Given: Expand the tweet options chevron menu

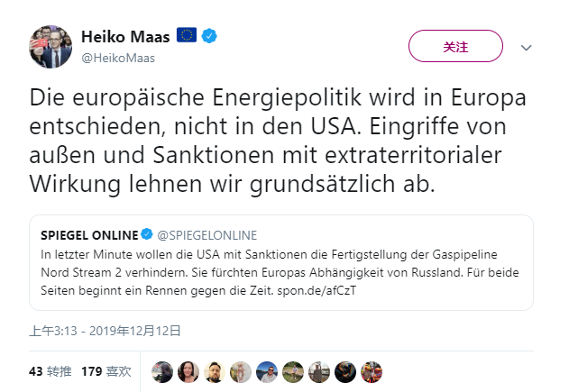Looking at the screenshot, I should point(528,47).
